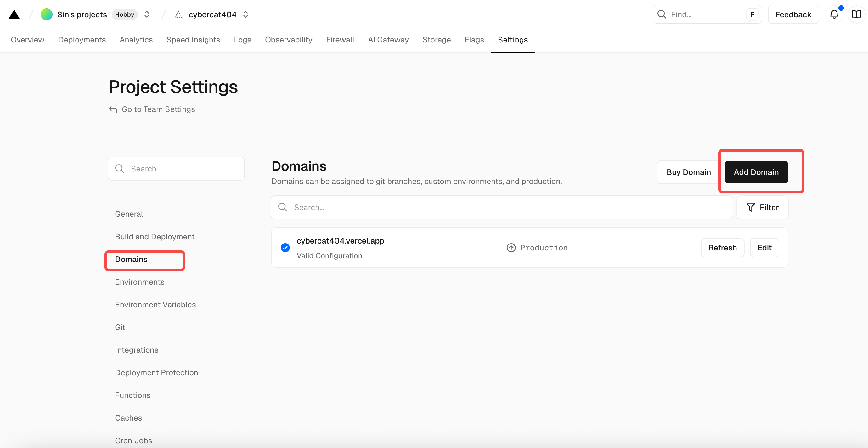Open Build and Deployment settings
Image resolution: width=868 pixels, height=448 pixels.
[155, 237]
